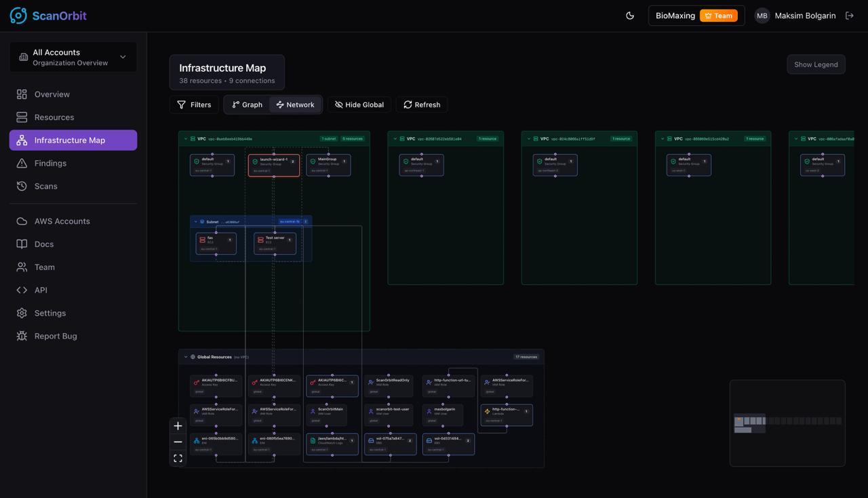Click the ScanOrbit logo icon
Screen dimensions: 868x498
click(x=18, y=15)
